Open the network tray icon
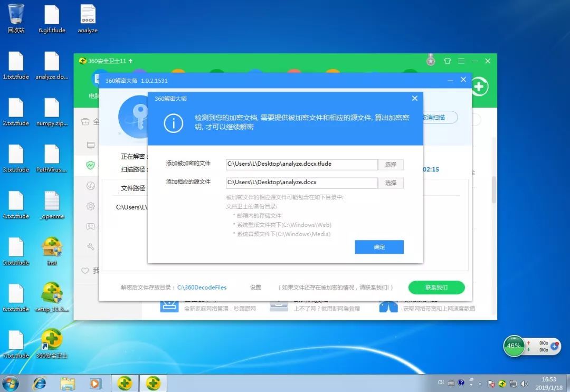Viewport: 570px width, 392px height. [514, 383]
